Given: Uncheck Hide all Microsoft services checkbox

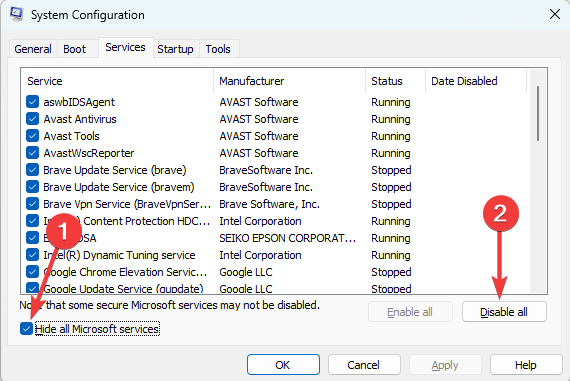Looking at the screenshot, I should tap(26, 329).
